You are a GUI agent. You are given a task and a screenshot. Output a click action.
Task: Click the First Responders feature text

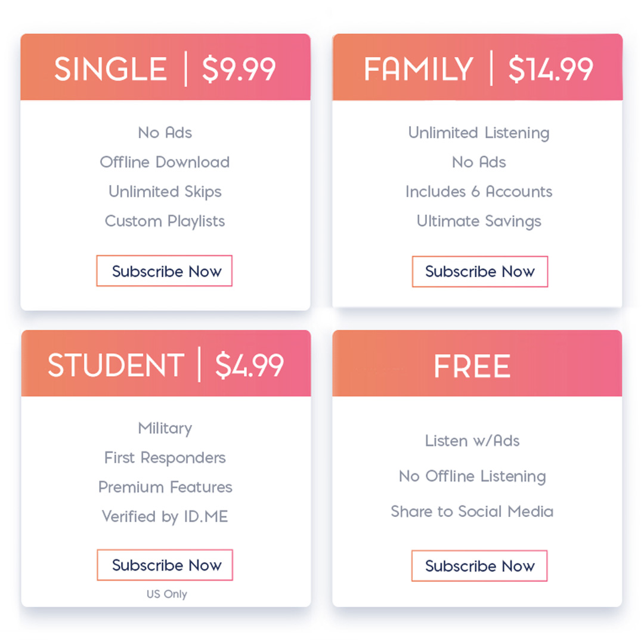click(165, 458)
